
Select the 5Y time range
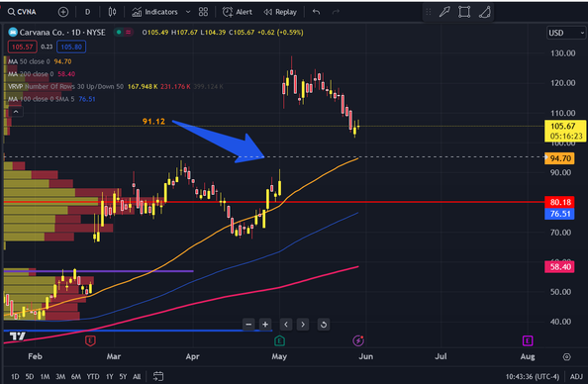(x=123, y=376)
